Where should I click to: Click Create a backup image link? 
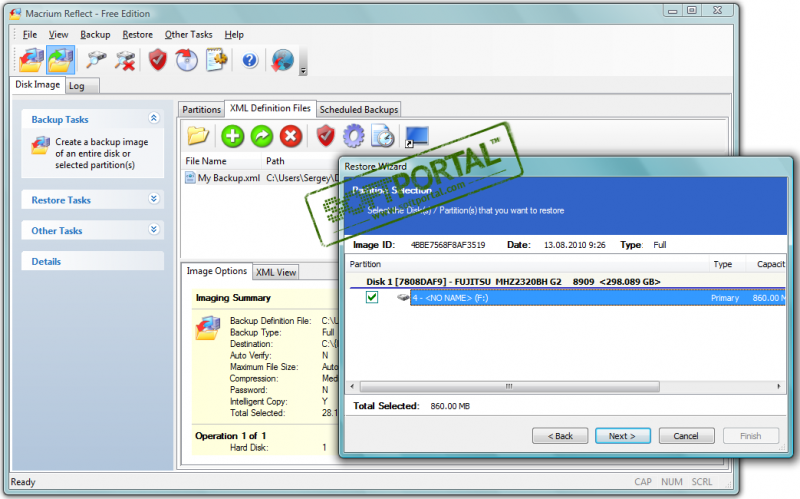point(102,153)
